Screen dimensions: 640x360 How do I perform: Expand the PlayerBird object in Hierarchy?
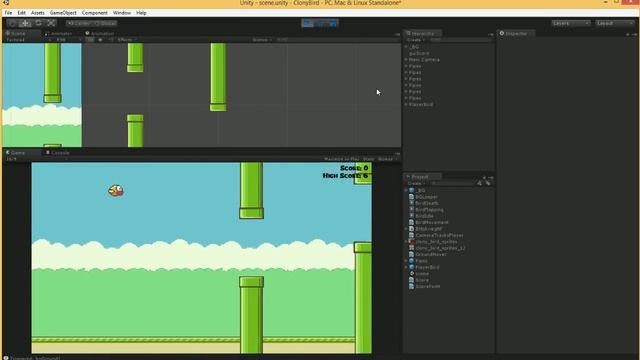(407, 104)
